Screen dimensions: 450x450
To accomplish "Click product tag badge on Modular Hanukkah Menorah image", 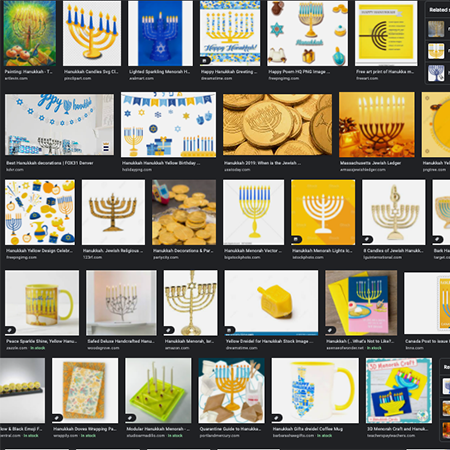I will (131, 418).
